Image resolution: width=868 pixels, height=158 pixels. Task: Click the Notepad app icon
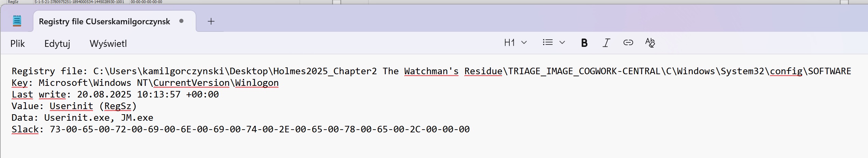(x=17, y=21)
